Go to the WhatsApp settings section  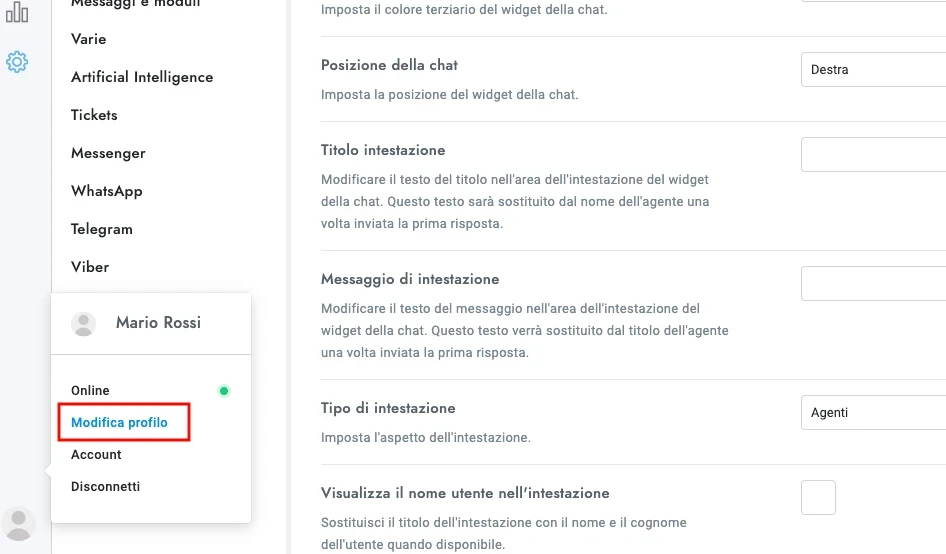[107, 191]
